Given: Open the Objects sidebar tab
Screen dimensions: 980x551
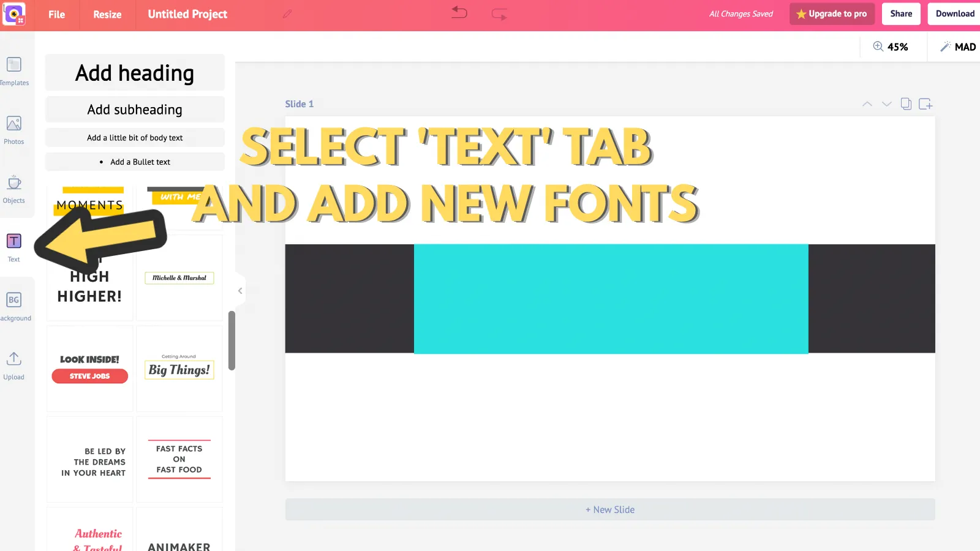Looking at the screenshot, I should (14, 189).
